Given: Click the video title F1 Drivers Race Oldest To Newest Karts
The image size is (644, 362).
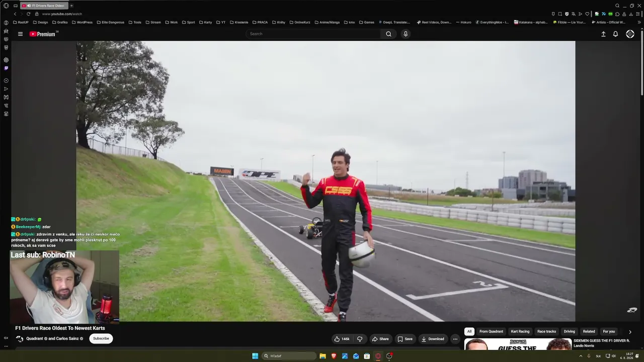Looking at the screenshot, I should click(60, 328).
